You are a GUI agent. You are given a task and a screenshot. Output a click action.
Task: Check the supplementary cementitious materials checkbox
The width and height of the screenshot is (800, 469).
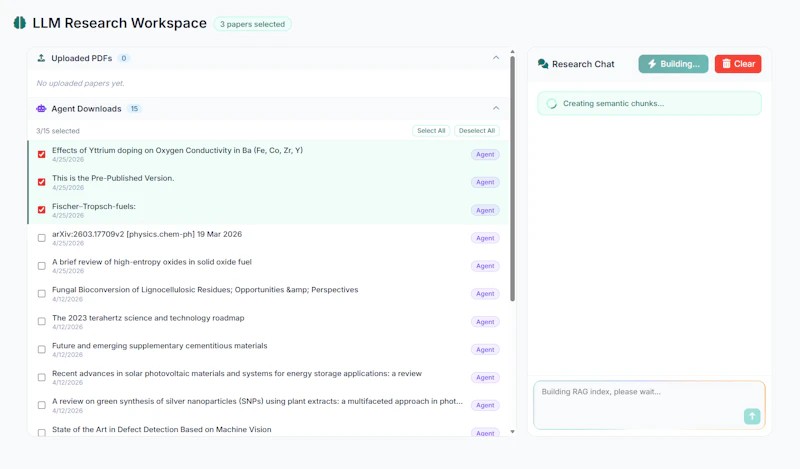click(x=42, y=350)
